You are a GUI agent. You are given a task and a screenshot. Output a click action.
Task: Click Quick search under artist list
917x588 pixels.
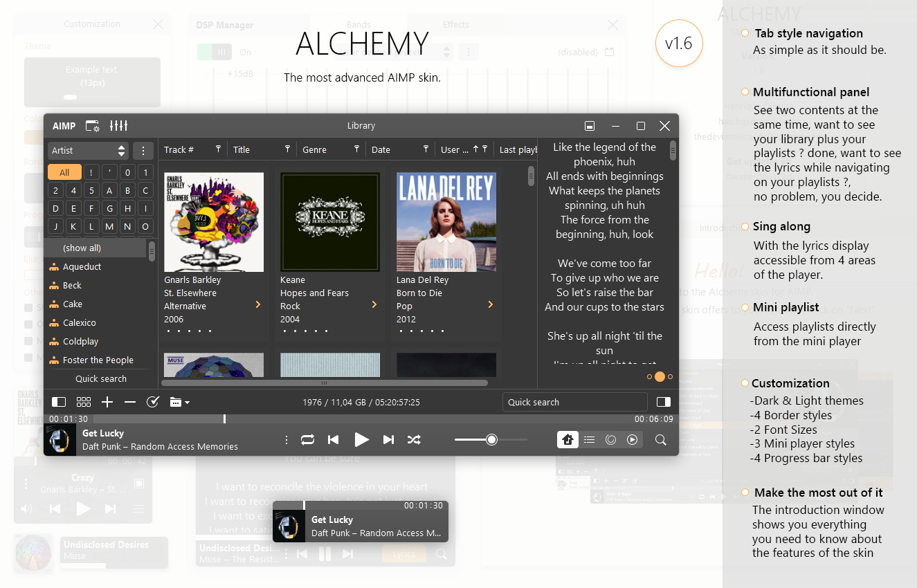(101, 378)
